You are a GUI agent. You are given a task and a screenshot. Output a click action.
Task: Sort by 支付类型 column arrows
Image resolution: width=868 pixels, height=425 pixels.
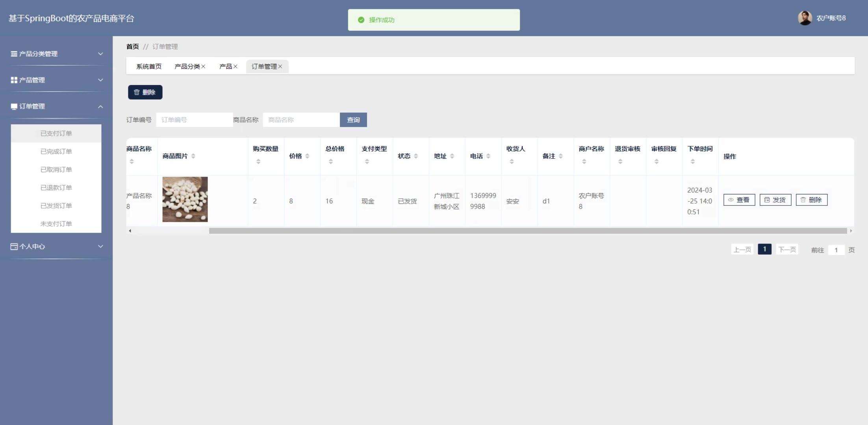pos(367,161)
